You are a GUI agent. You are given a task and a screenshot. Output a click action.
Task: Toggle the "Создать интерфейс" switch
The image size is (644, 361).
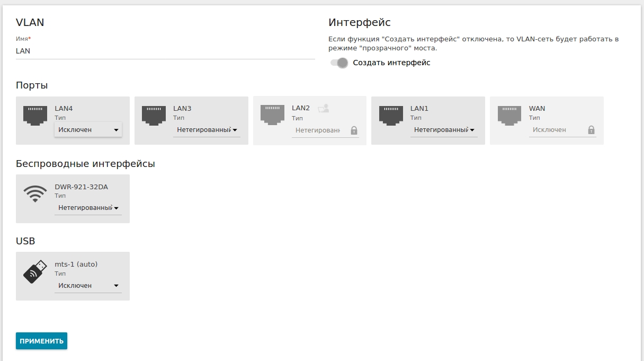[339, 63]
